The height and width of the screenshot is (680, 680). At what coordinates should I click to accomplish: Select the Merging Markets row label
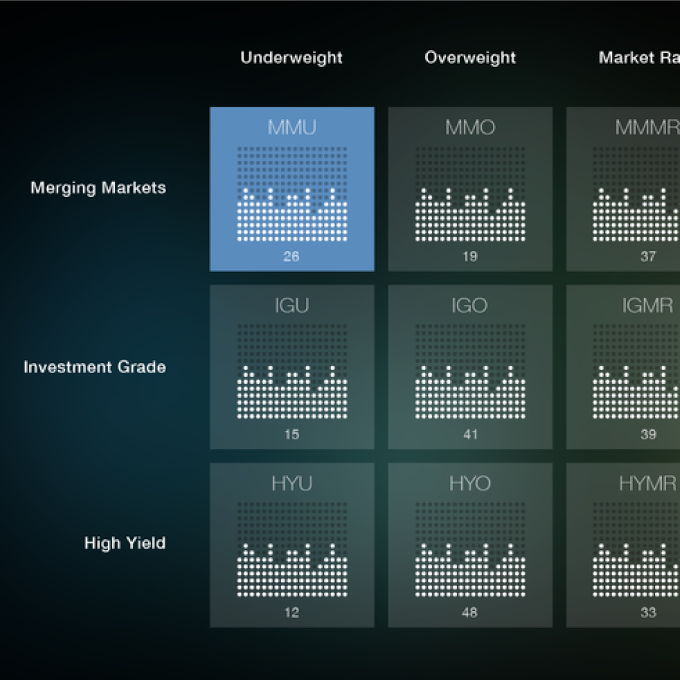coord(98,188)
